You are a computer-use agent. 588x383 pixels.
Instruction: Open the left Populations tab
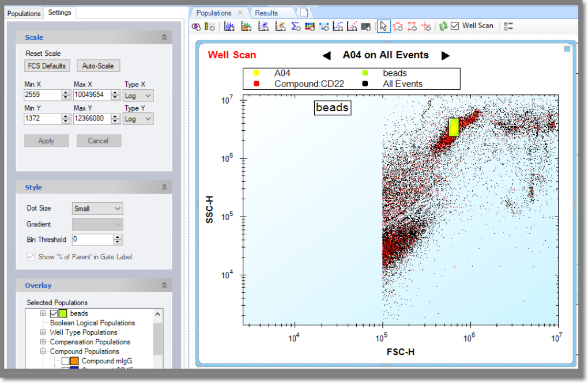click(24, 13)
